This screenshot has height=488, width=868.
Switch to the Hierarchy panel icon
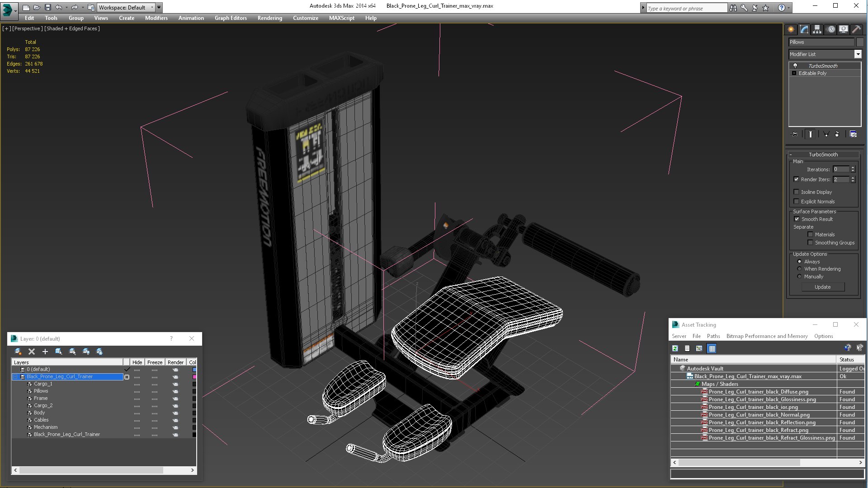tap(817, 29)
